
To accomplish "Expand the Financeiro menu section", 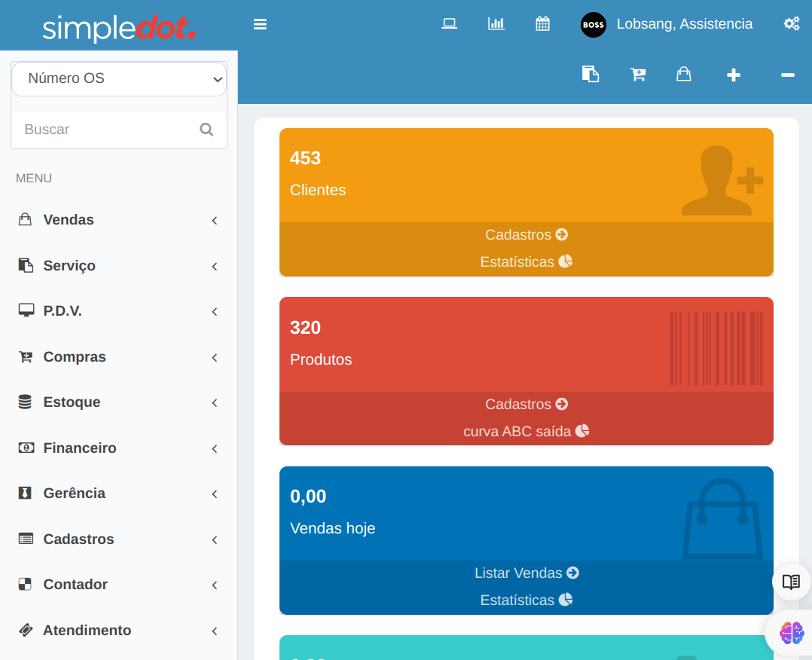I will coord(81,448).
